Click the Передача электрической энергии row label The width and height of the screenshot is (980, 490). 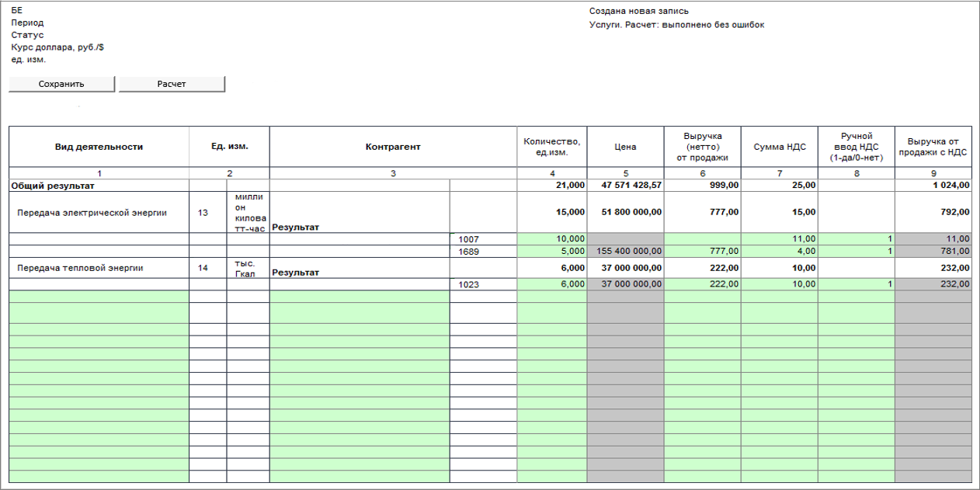click(x=92, y=213)
